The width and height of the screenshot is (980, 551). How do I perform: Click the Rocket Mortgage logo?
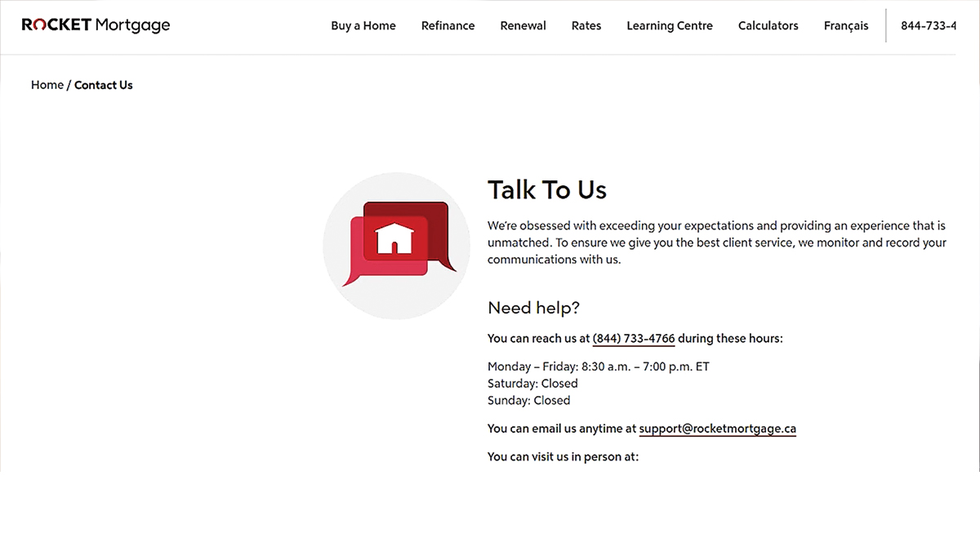point(96,25)
